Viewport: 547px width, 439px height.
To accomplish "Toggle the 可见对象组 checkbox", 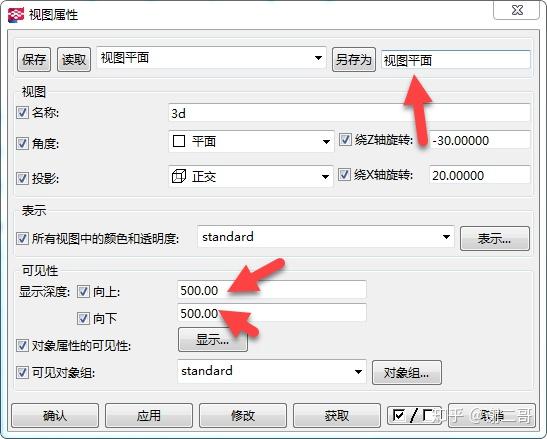I will [x=22, y=372].
